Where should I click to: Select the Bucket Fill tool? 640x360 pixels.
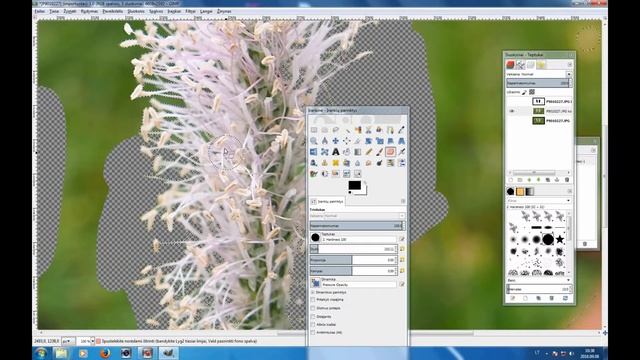(347, 152)
